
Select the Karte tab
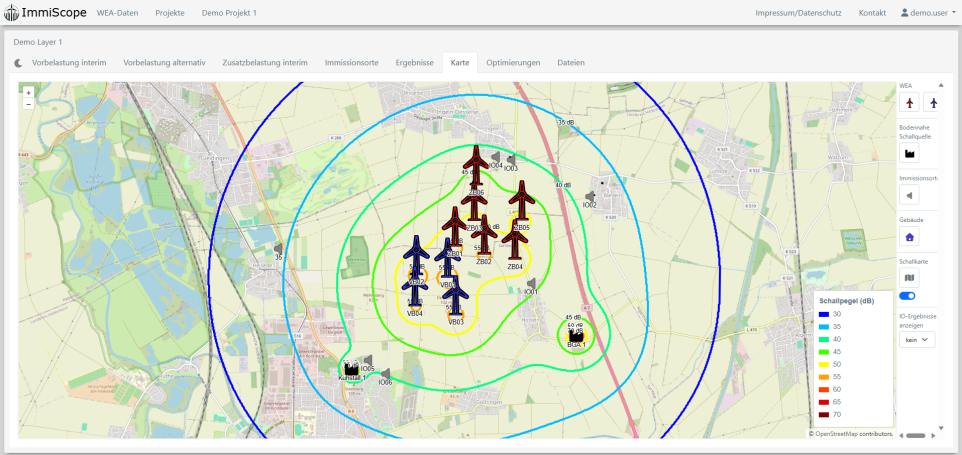point(460,63)
